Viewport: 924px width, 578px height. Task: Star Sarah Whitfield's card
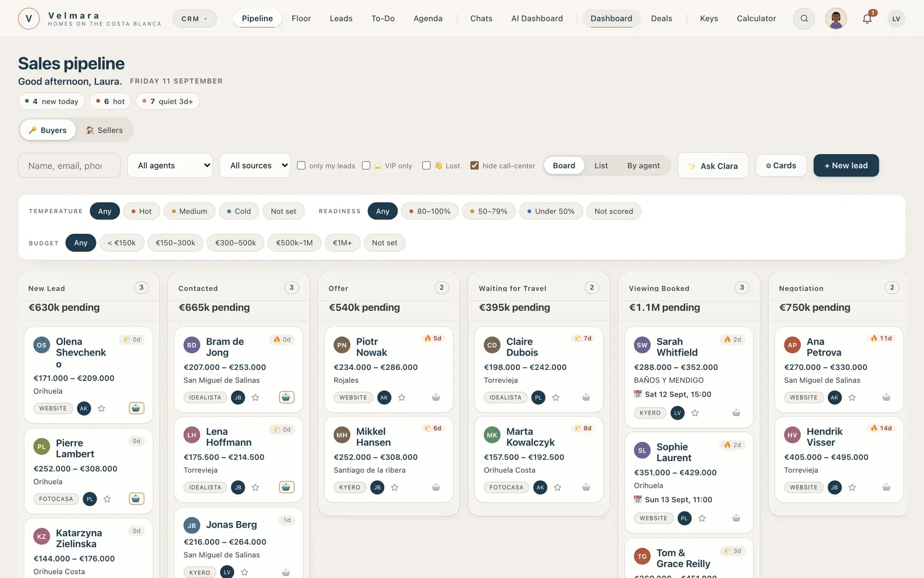coord(695,413)
